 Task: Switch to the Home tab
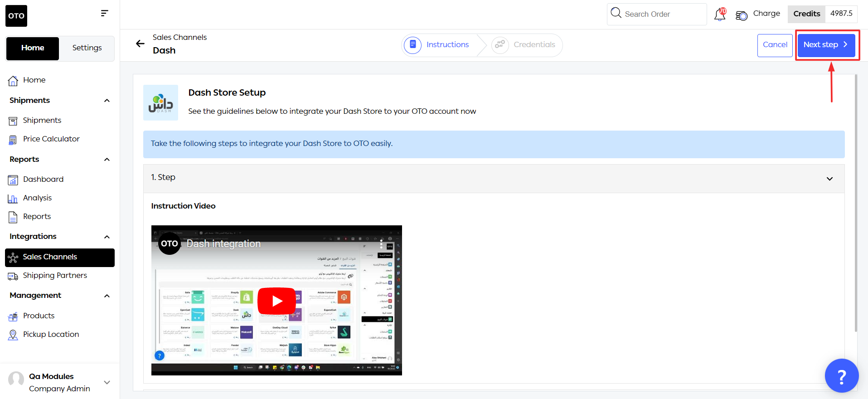click(33, 48)
